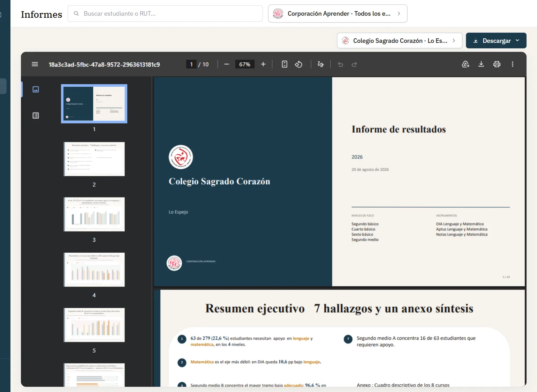The image size is (537, 392).
Task: Click 'Notas Lenguaje y Matemática' instrument
Action: click(x=462, y=235)
